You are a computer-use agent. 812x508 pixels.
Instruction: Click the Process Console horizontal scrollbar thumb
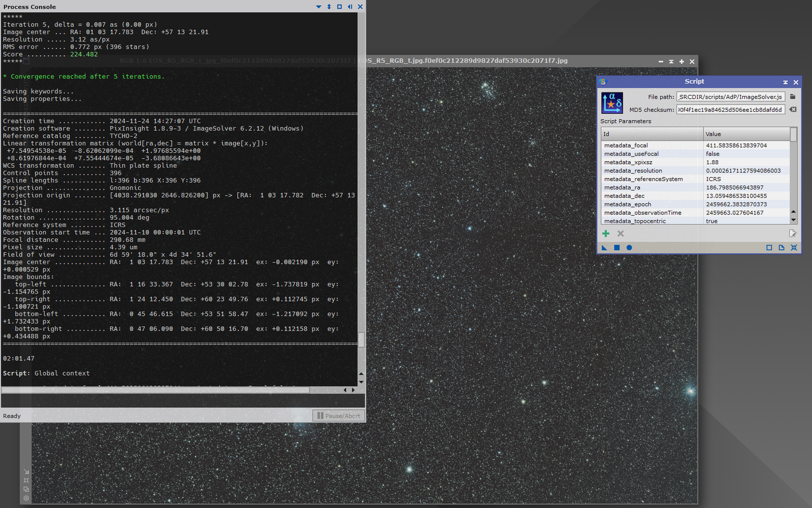coord(155,390)
